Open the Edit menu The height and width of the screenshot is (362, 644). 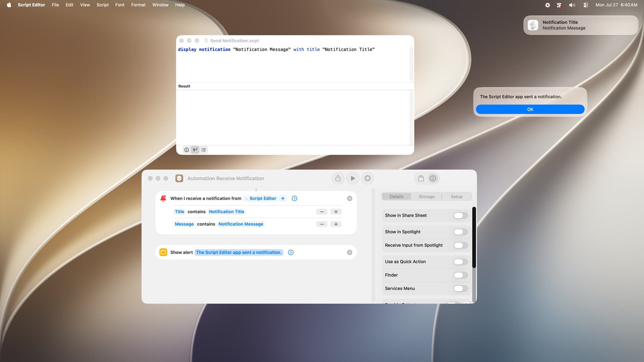(x=69, y=5)
